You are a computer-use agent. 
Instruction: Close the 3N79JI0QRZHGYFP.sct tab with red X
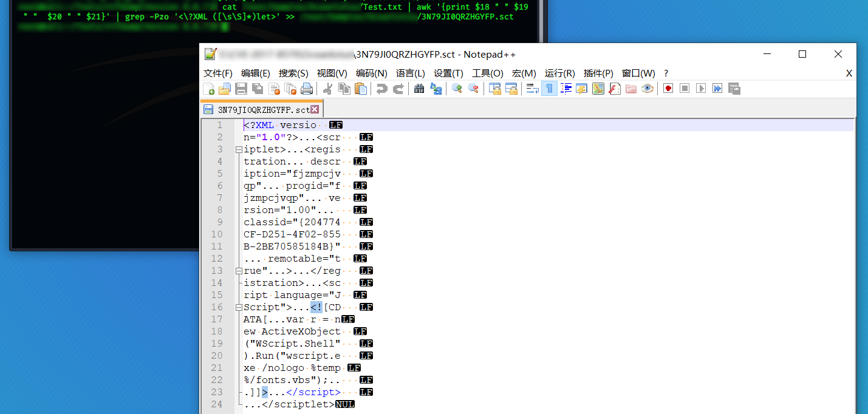point(315,110)
